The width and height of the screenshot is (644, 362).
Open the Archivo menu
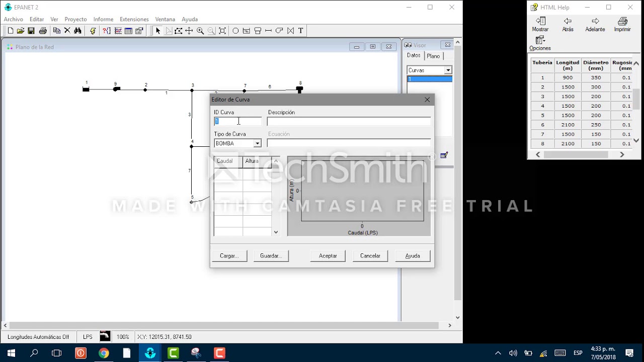click(14, 19)
